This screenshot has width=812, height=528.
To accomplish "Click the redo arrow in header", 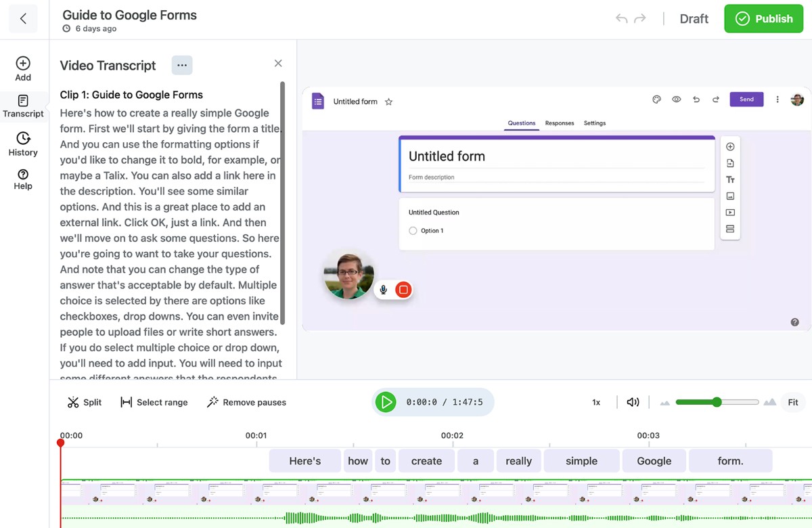I will point(639,18).
